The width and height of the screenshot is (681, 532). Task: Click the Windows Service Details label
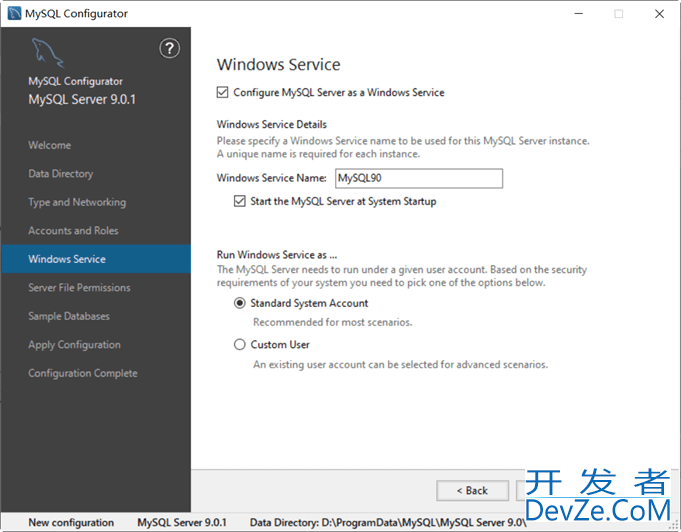(271, 125)
